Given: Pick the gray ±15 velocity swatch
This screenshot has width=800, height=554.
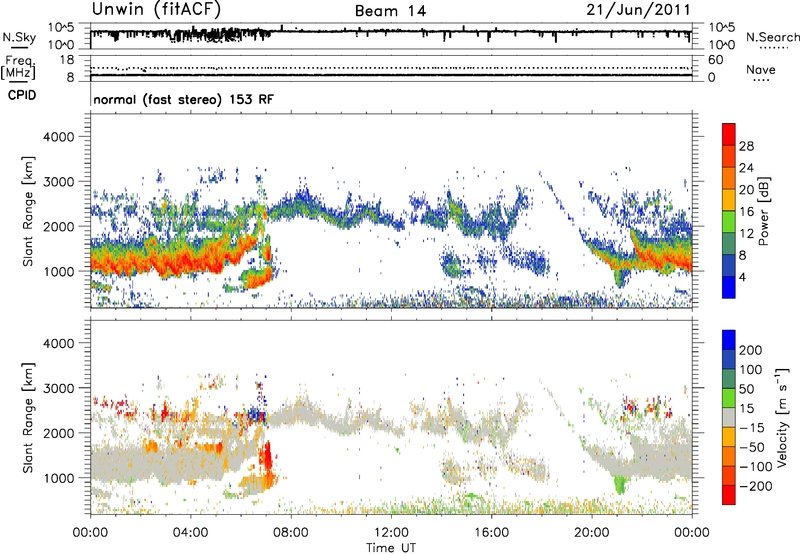Looking at the screenshot, I should pyautogui.click(x=729, y=418).
